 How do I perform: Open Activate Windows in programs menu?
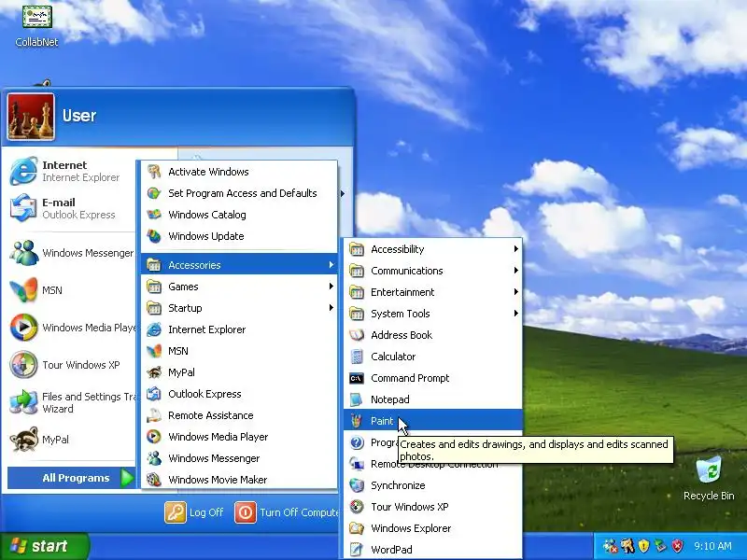click(239, 172)
